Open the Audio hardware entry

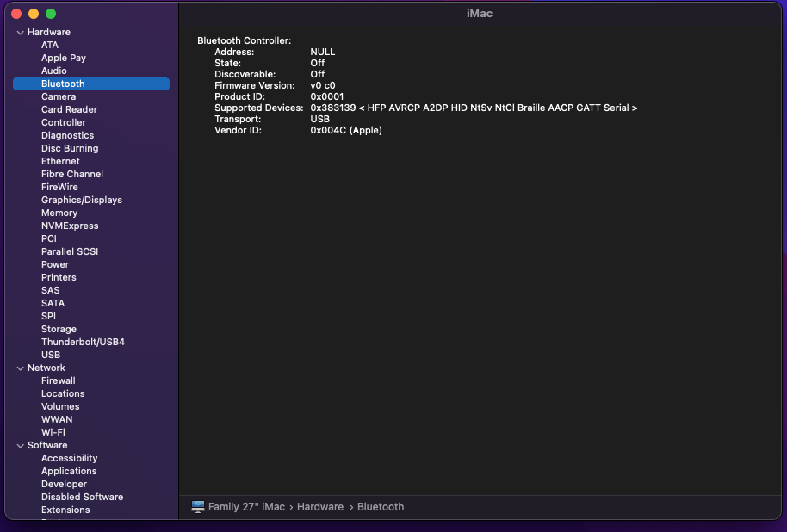53,71
